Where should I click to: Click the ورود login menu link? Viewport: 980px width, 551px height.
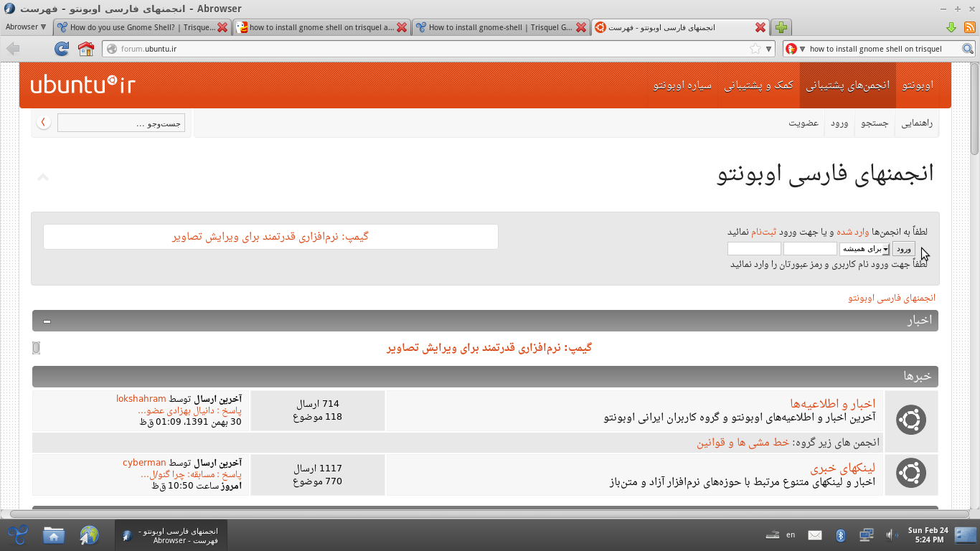(x=840, y=123)
